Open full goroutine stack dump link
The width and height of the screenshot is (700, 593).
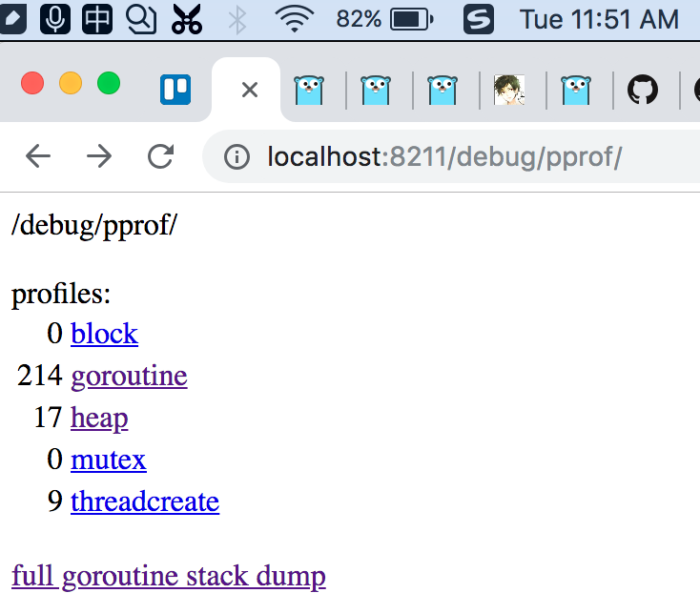point(169,576)
